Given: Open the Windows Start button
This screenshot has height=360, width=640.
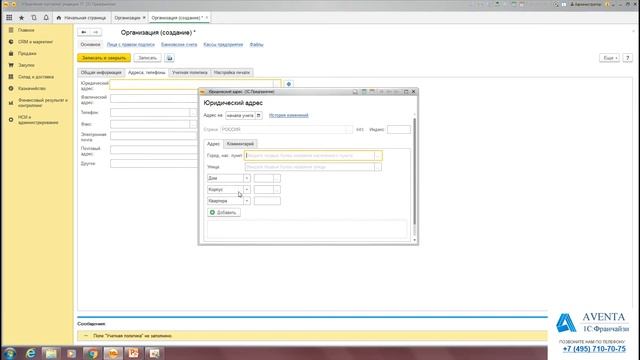Looking at the screenshot, I should click(x=9, y=353).
